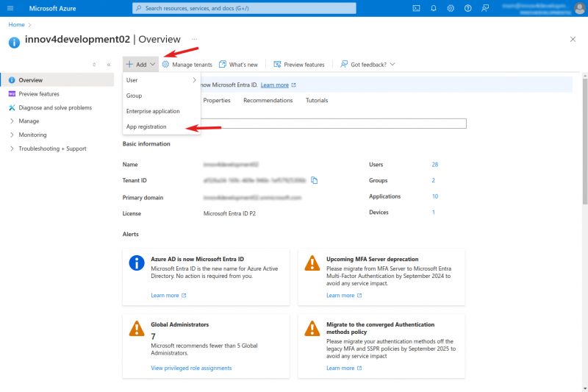Expand the Manage section in sidebar
The width and height of the screenshot is (588, 392).
12,121
